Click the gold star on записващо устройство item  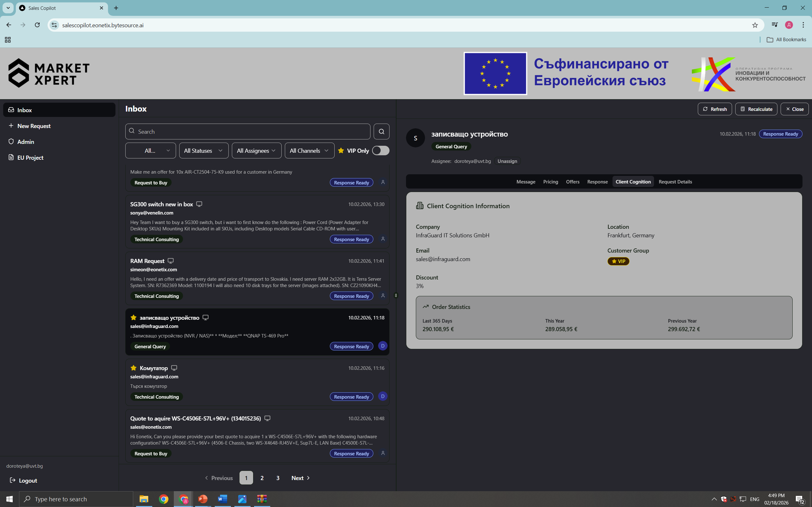pyautogui.click(x=134, y=318)
